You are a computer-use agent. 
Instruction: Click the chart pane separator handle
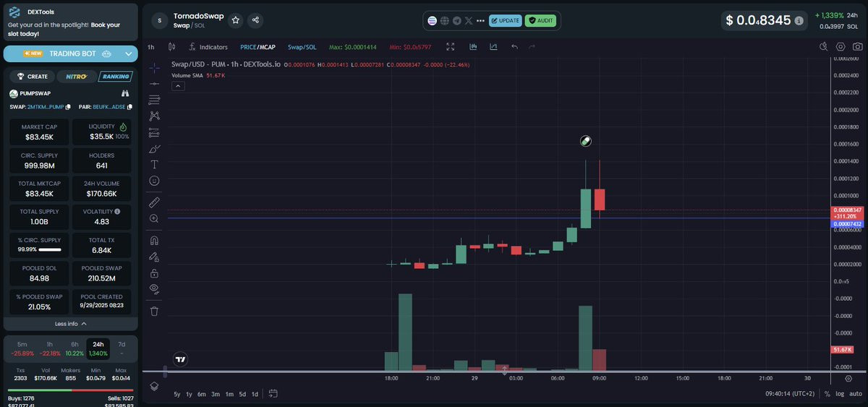tap(506, 371)
